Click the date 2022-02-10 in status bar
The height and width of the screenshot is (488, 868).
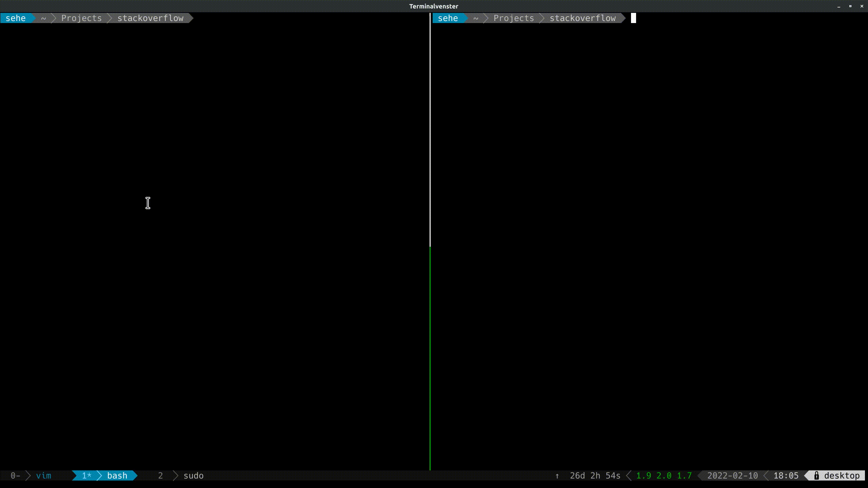point(732,476)
